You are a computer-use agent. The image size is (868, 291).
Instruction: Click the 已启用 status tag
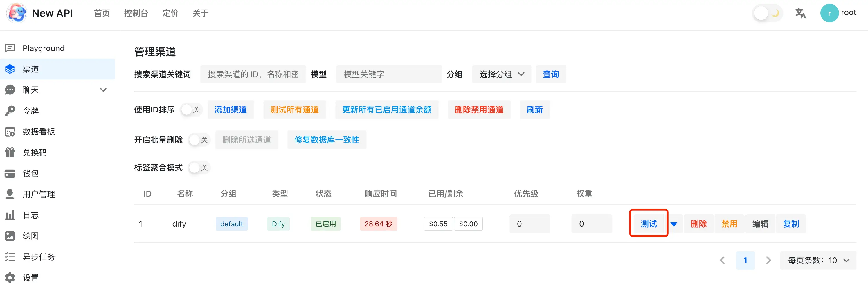325,224
